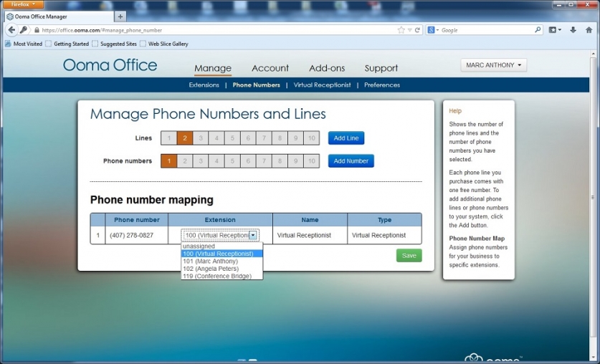Choose 101 (Marc Anthony) extension
The height and width of the screenshot is (364, 600).
pyautogui.click(x=222, y=261)
